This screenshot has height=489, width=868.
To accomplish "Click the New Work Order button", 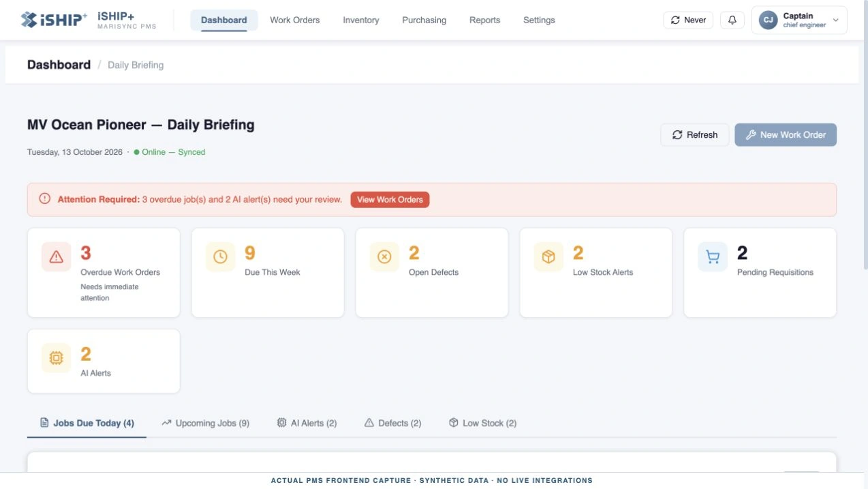I will tap(786, 135).
